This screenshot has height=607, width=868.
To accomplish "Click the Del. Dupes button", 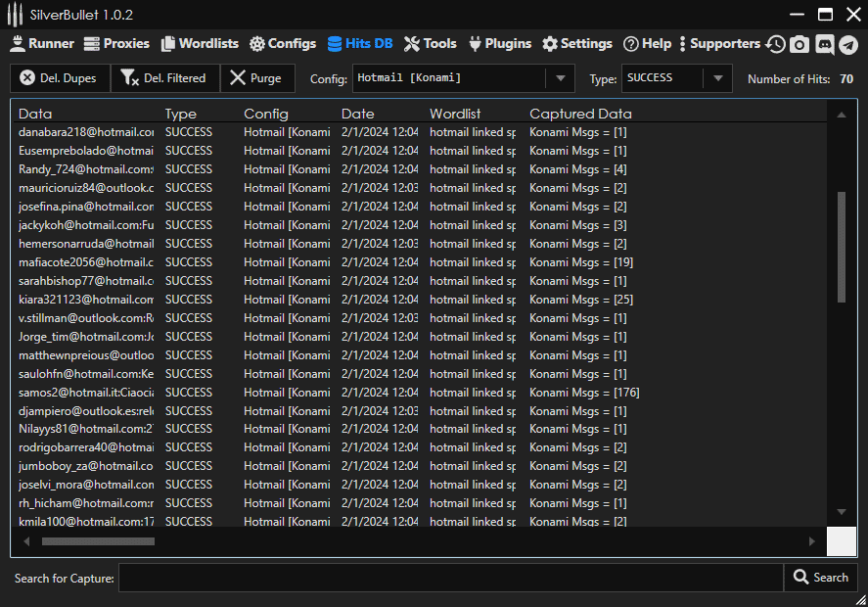I will click(59, 78).
